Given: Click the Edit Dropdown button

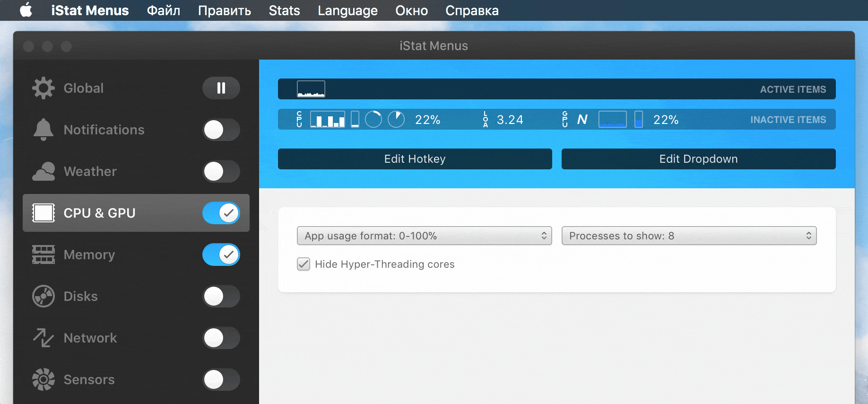Looking at the screenshot, I should [x=699, y=159].
